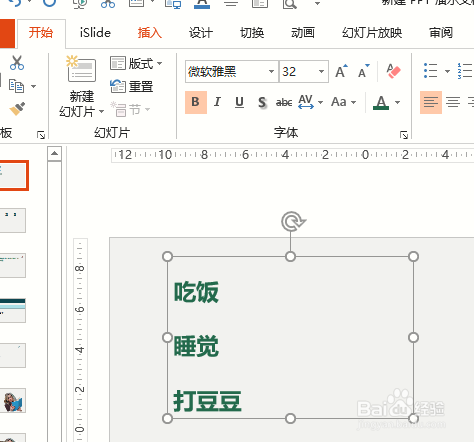Increase font size with larger A
This screenshot has height=442, width=474.
click(341, 71)
